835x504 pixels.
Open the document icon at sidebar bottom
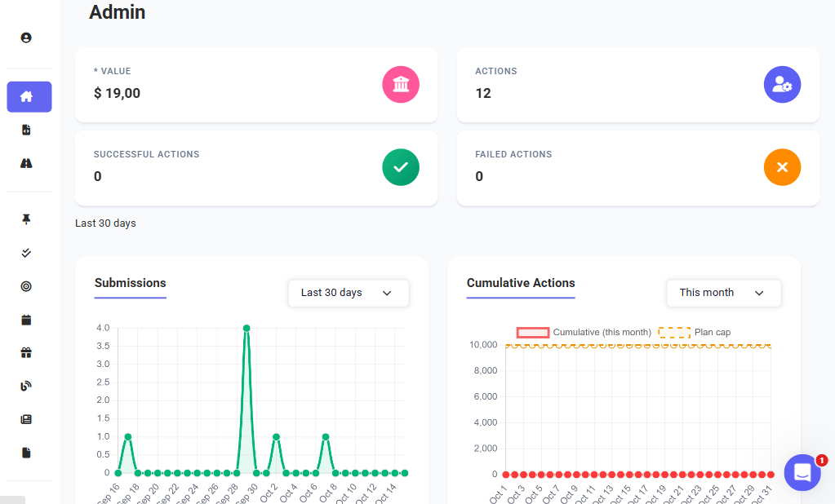tap(25, 452)
